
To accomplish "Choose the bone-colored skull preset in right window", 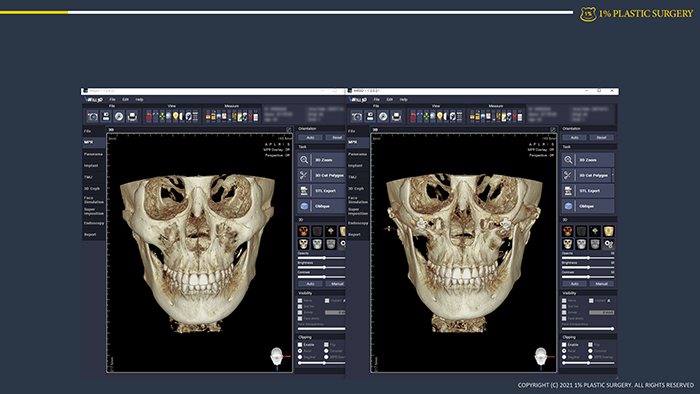I will [x=567, y=244].
